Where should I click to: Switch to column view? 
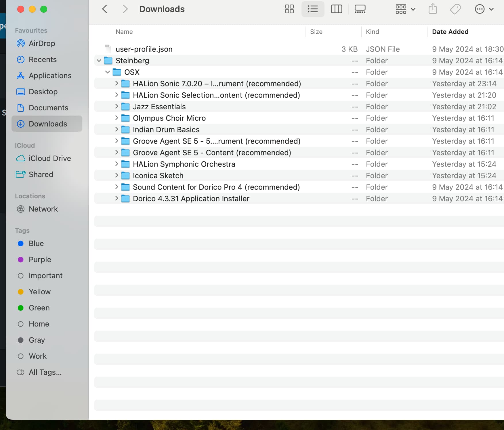coord(337,9)
